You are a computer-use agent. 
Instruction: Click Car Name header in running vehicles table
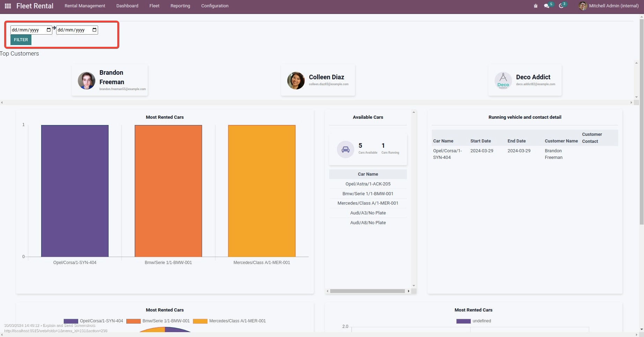(443, 141)
